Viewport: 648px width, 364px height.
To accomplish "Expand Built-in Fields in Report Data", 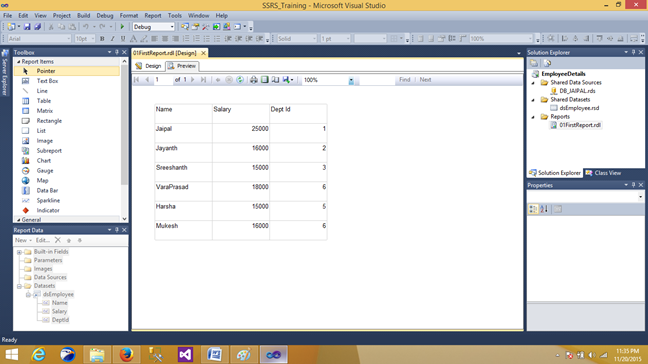I will pos(19,252).
